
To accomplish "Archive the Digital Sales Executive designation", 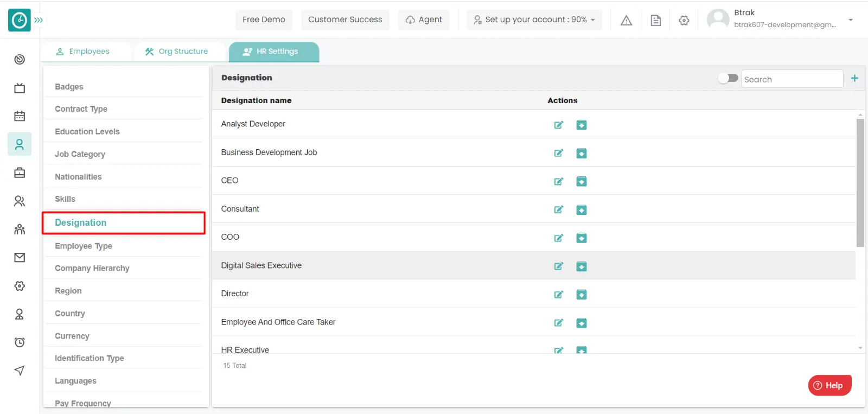I will click(x=581, y=266).
